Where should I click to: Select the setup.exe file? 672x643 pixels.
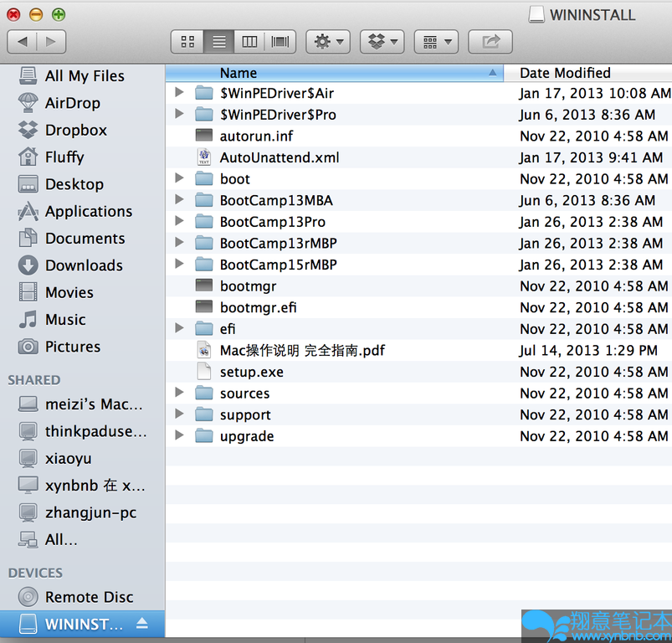tap(418, 372)
